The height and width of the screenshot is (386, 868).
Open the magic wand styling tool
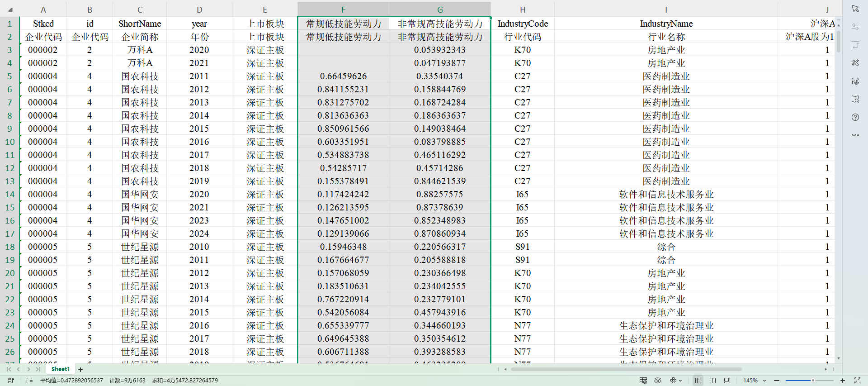click(855, 63)
